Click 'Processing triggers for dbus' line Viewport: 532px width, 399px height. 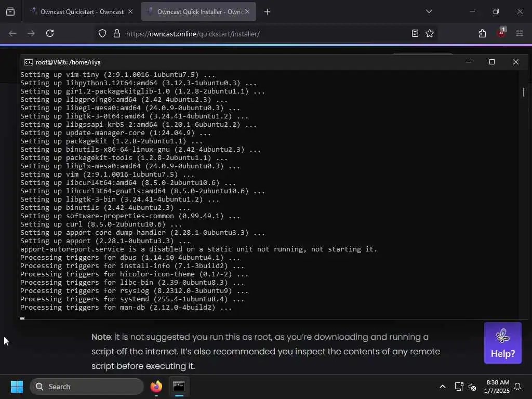pyautogui.click(x=130, y=258)
